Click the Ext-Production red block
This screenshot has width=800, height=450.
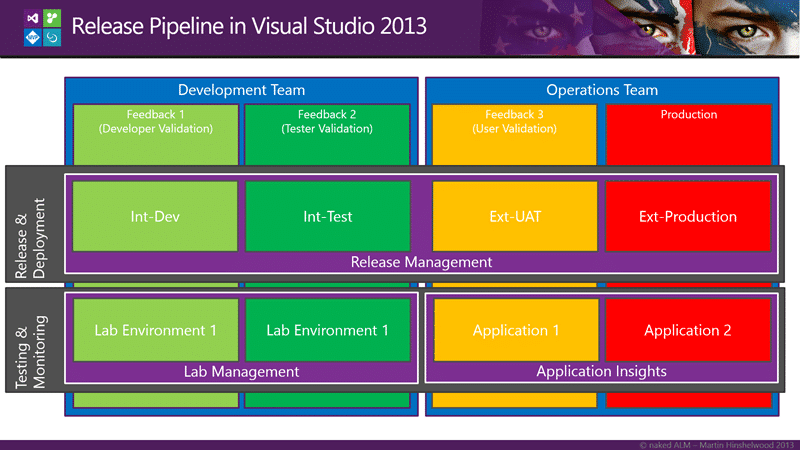[688, 216]
